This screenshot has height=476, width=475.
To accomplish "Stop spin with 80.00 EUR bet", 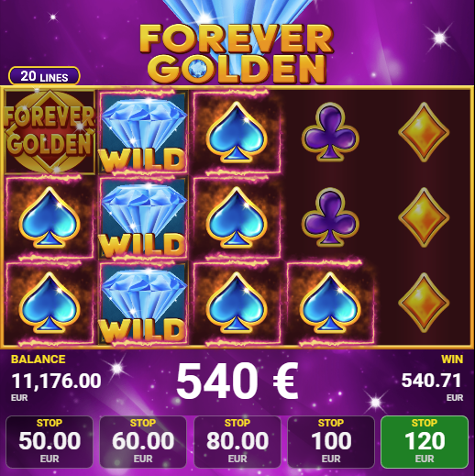I will click(237, 442).
